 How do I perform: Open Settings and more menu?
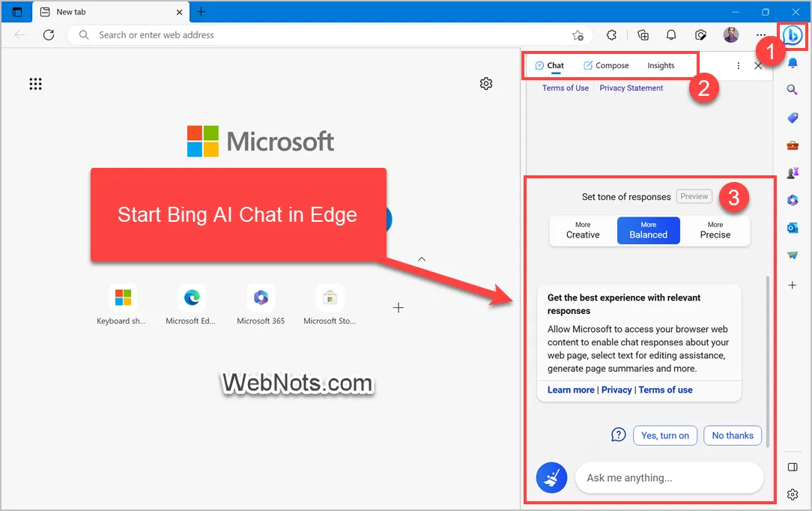761,34
